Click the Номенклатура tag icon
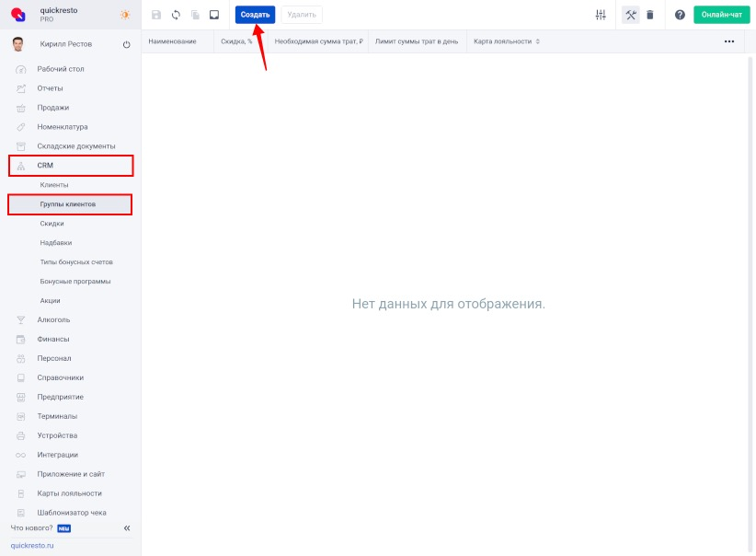 [x=21, y=127]
